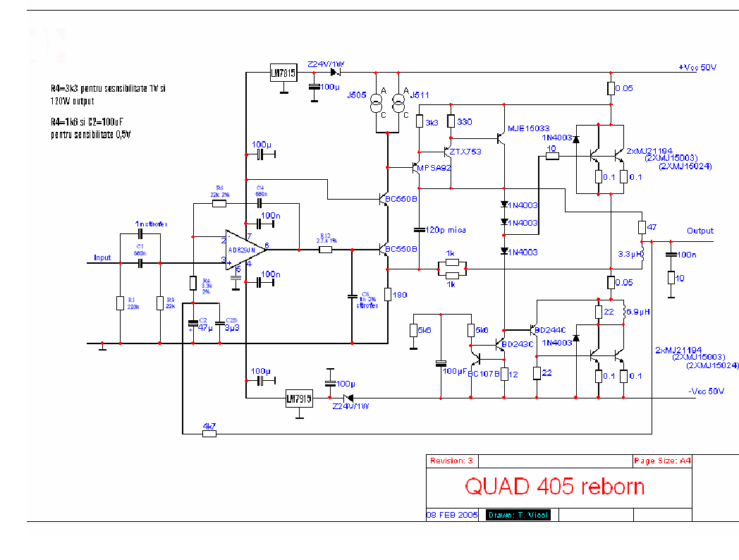Image resolution: width=739 pixels, height=560 pixels.
Task: Select the C2B 3µ3 capacitor symbol
Action: [219, 323]
